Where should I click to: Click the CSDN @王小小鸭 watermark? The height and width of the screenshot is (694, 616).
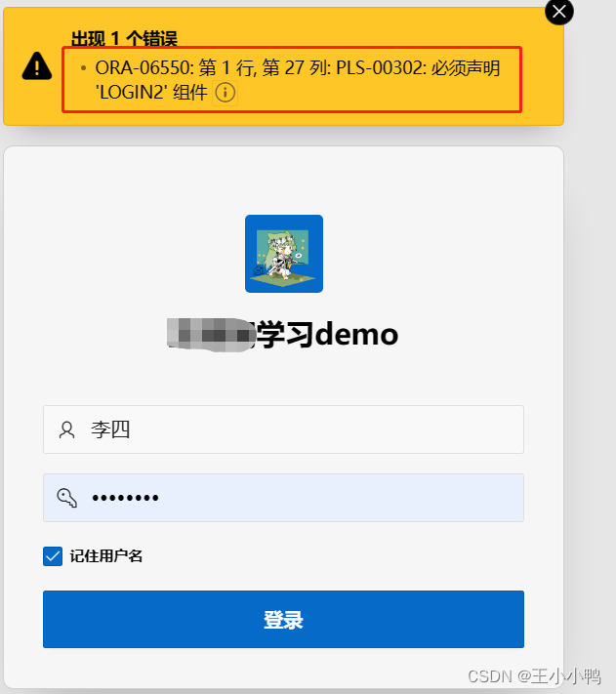click(x=534, y=676)
